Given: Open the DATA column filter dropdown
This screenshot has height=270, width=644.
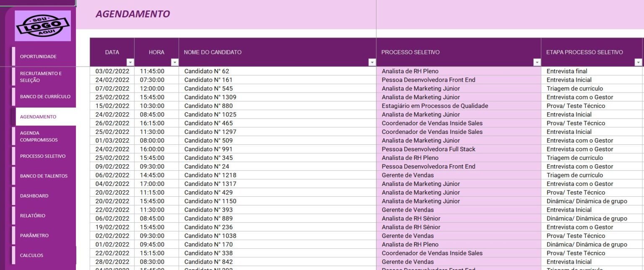Looking at the screenshot, I should point(130,62).
